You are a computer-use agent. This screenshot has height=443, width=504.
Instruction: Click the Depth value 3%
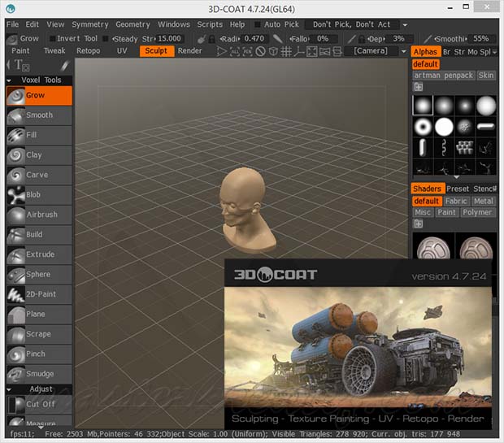coord(398,39)
